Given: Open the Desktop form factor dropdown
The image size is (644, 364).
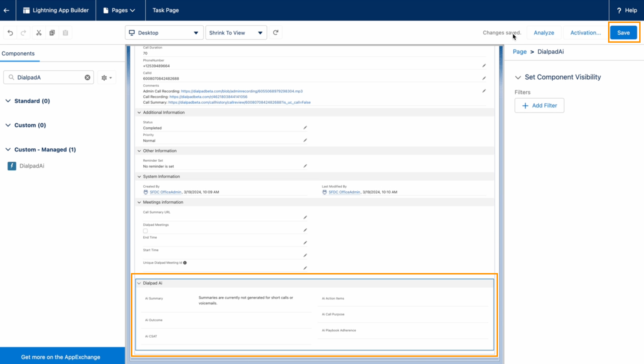Looking at the screenshot, I should click(x=164, y=33).
